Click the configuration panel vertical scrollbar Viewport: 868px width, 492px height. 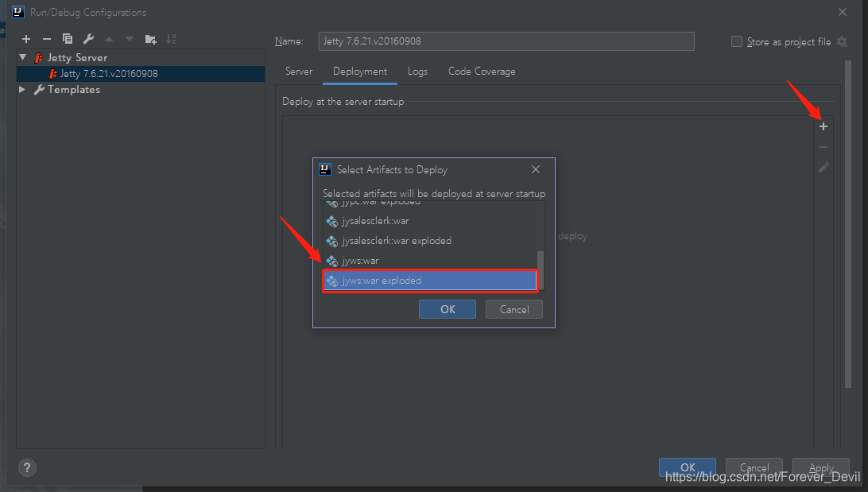point(848,224)
